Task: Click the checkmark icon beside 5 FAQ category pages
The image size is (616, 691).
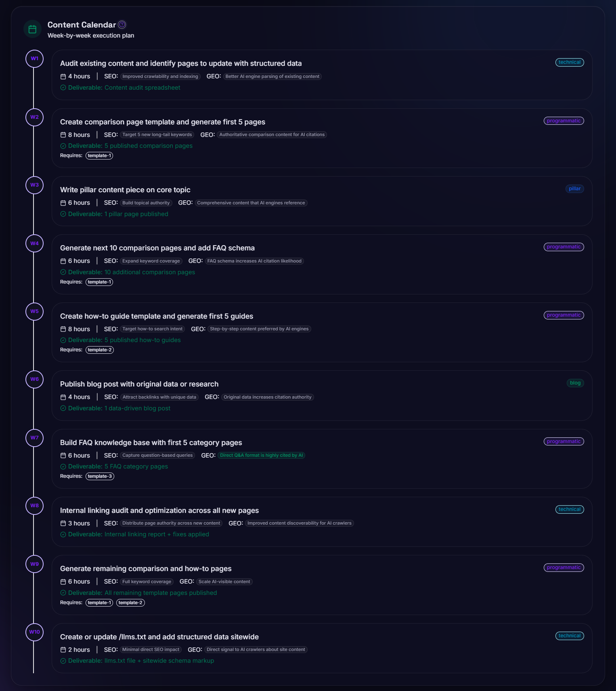Action: click(x=63, y=466)
